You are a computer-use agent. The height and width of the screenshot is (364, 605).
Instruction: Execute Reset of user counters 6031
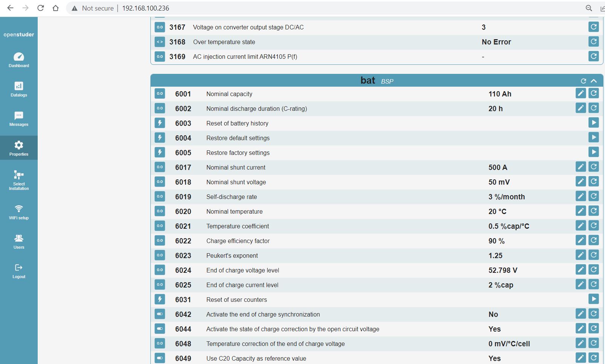(594, 299)
